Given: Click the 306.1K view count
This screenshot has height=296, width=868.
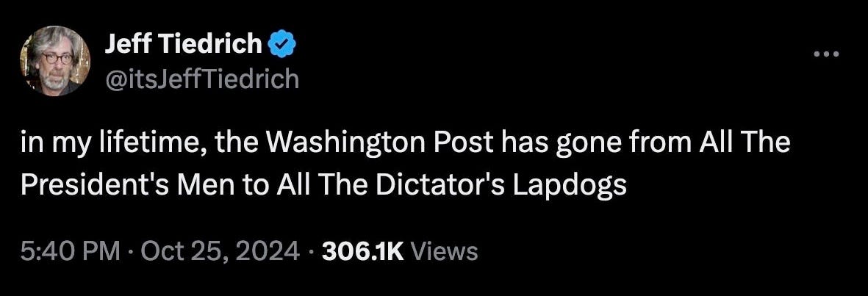Looking at the screenshot, I should coord(362,252).
